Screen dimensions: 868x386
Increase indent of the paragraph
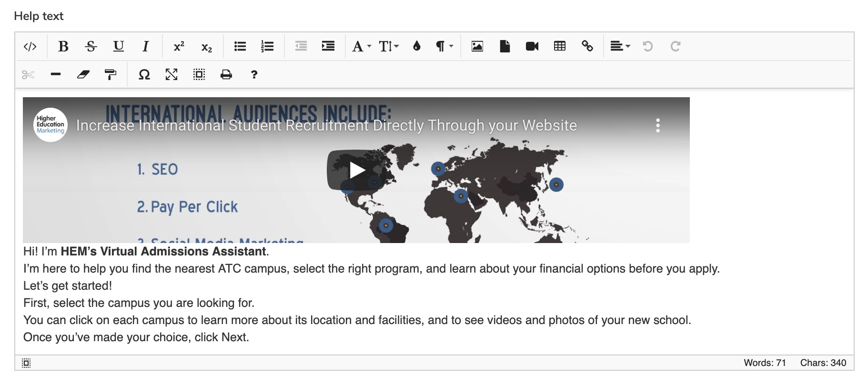coord(328,46)
